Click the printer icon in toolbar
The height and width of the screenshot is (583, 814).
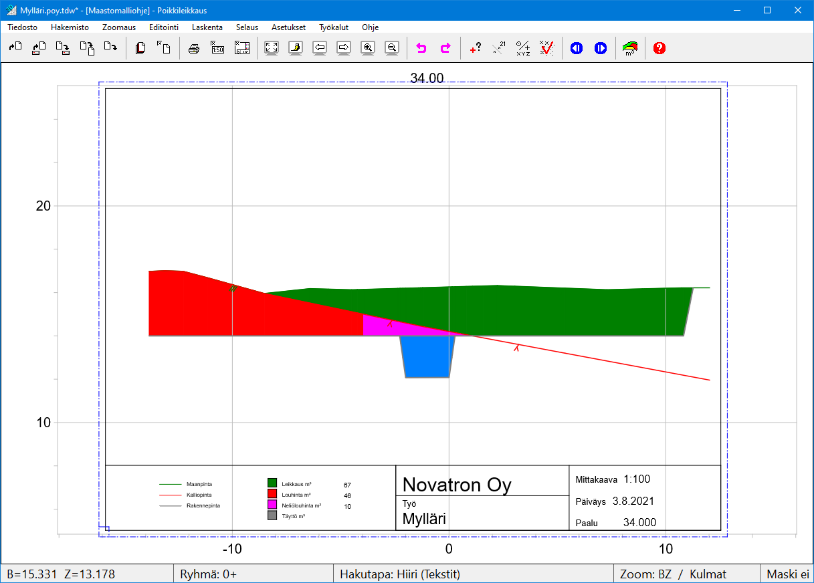pos(195,48)
